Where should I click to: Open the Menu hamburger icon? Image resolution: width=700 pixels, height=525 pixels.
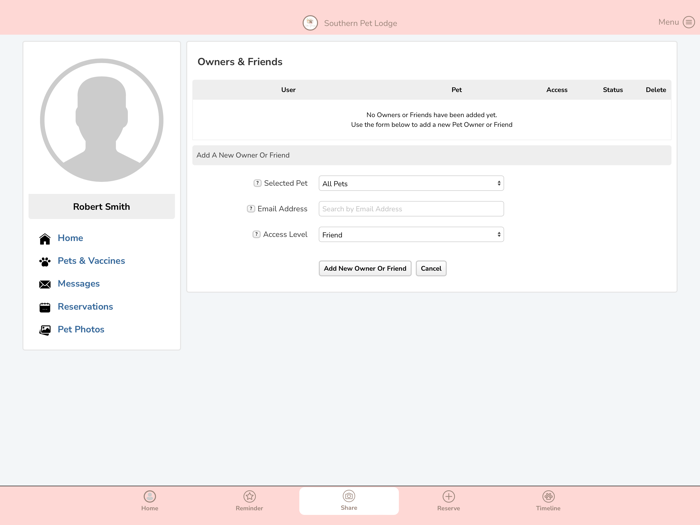689,22
